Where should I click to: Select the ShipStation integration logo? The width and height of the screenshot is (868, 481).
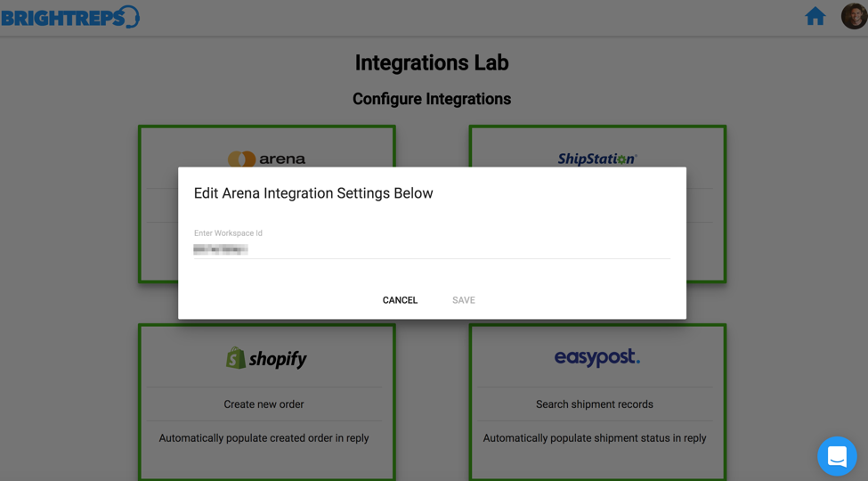[597, 159]
